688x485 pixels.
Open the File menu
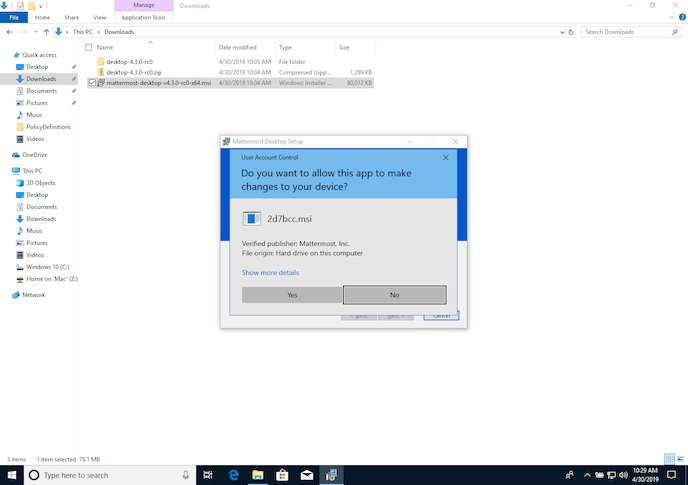pos(15,17)
